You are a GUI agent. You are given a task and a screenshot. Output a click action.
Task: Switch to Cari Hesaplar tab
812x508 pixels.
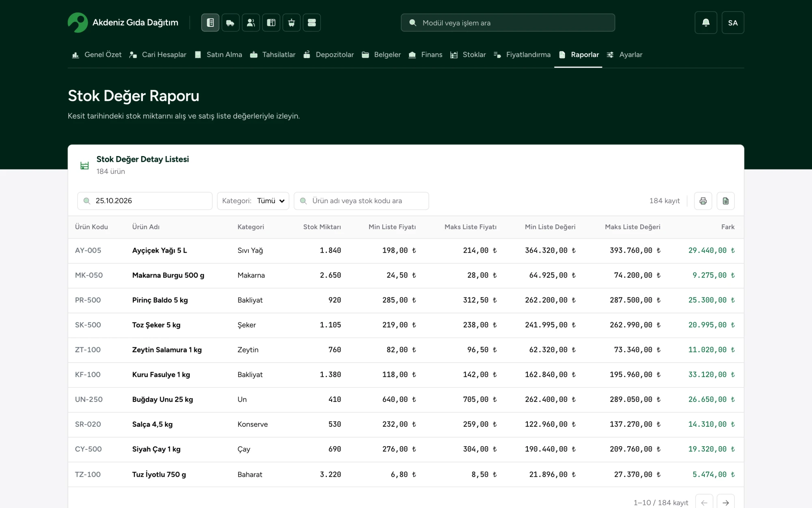click(x=158, y=54)
